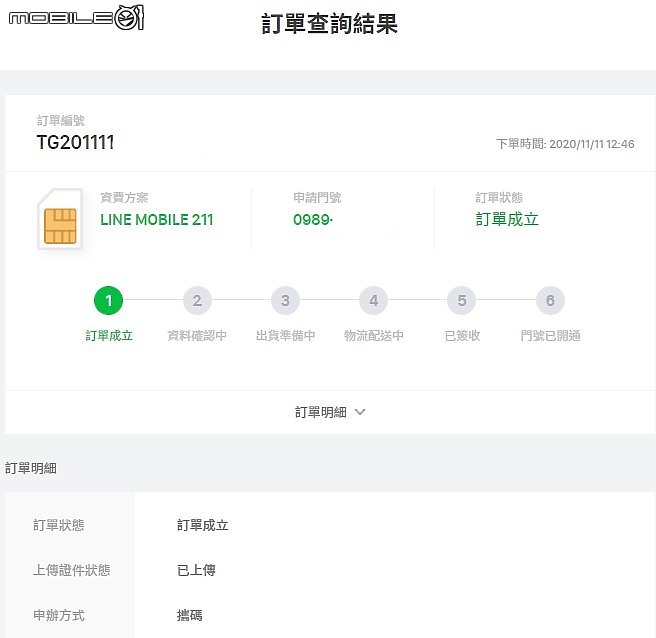Click the 申請門號 label
The image size is (656, 638).
[x=317, y=197]
